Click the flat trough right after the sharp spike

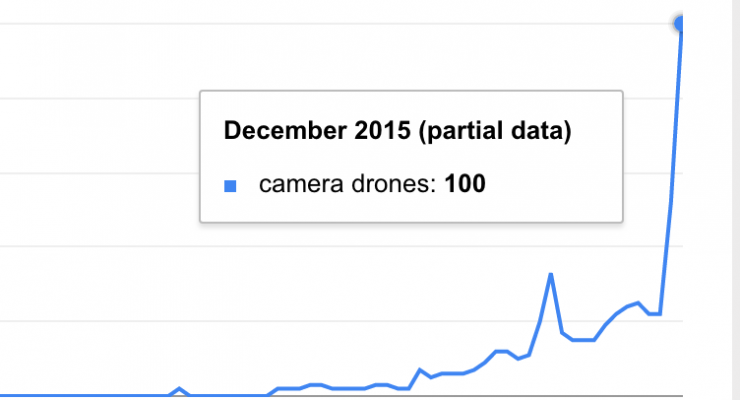click(583, 339)
